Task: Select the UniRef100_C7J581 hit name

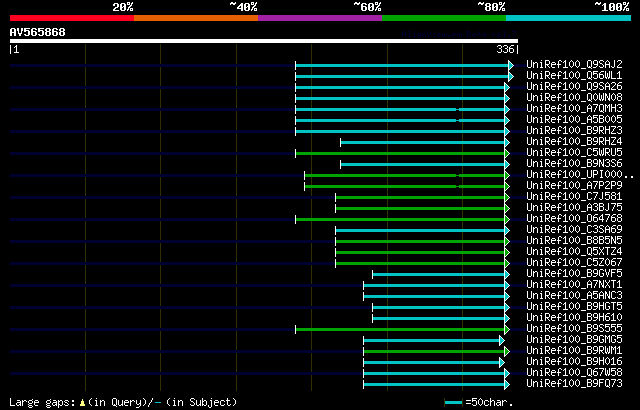Action: [574, 197]
